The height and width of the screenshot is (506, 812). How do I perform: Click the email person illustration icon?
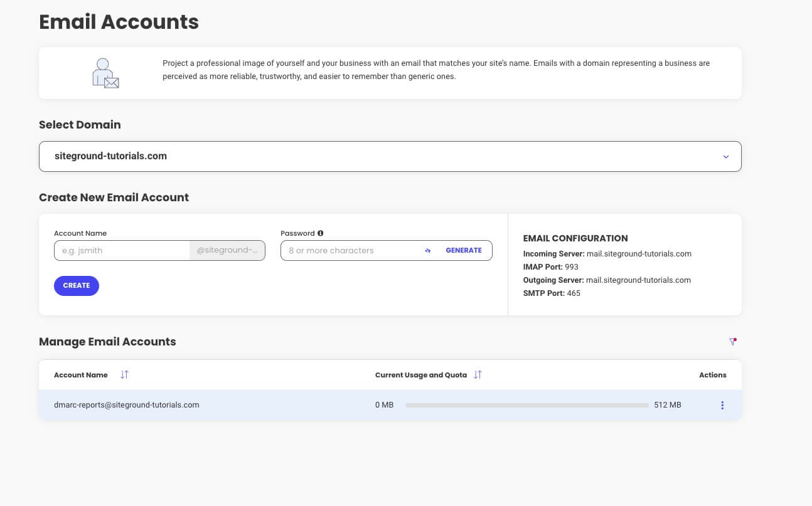105,73
